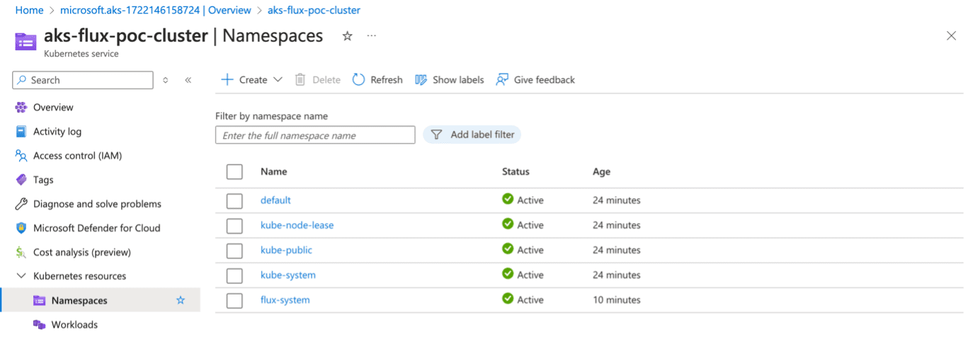980x337 pixels.
Task: Click the filter funnel icon
Action: coord(437,135)
